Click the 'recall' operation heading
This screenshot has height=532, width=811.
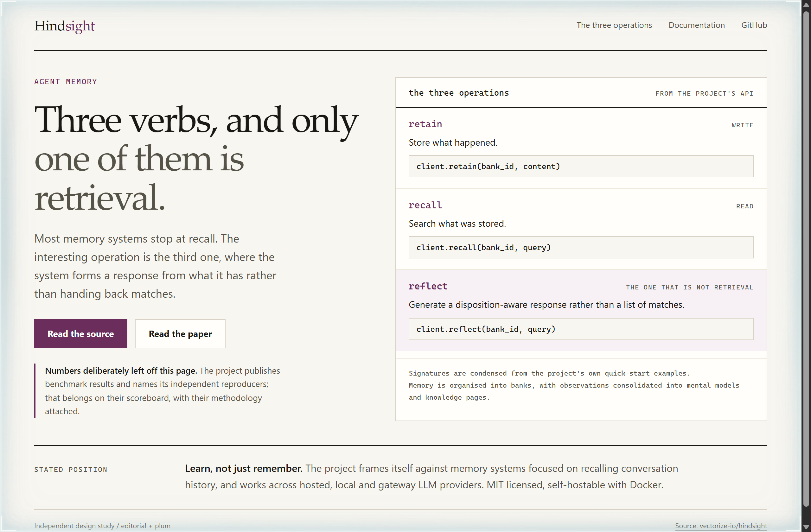pyautogui.click(x=425, y=206)
